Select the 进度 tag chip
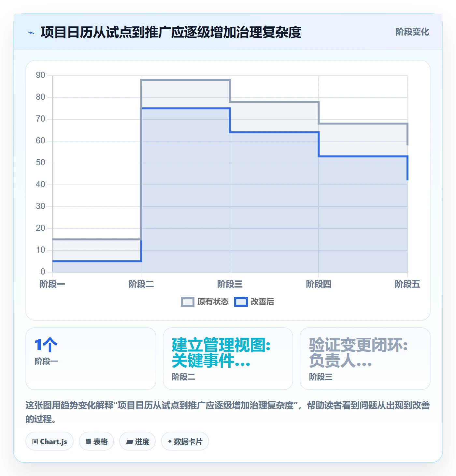The height and width of the screenshot is (476, 456). pyautogui.click(x=137, y=441)
